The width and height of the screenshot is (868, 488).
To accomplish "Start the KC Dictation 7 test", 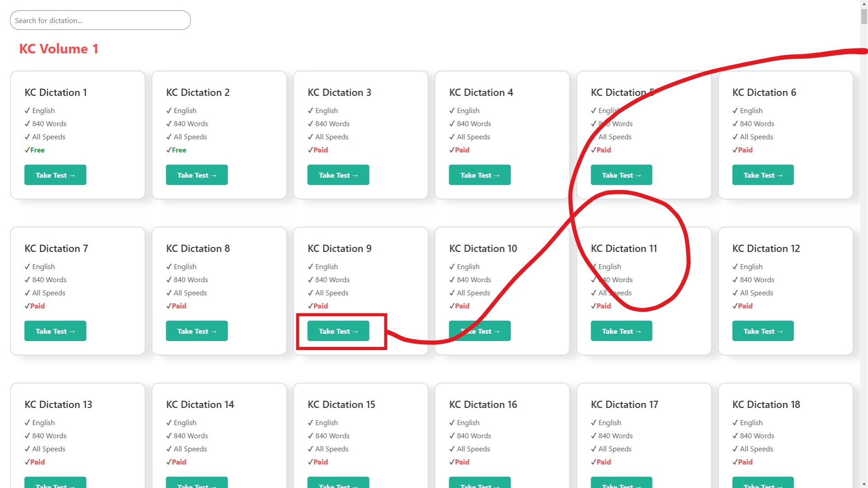I will 55,331.
